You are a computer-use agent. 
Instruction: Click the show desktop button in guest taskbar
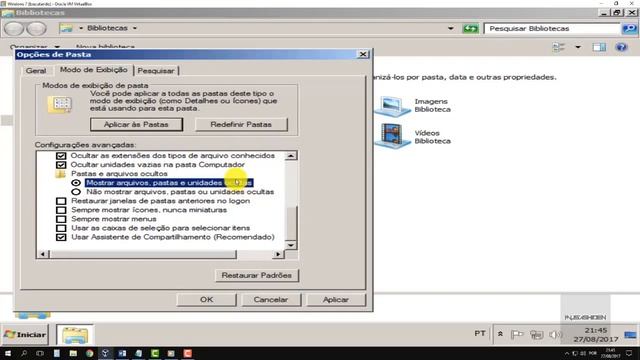(630, 335)
